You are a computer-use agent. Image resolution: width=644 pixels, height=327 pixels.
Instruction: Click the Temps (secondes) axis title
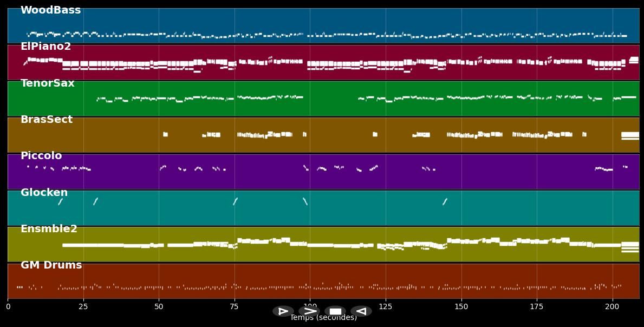click(323, 318)
